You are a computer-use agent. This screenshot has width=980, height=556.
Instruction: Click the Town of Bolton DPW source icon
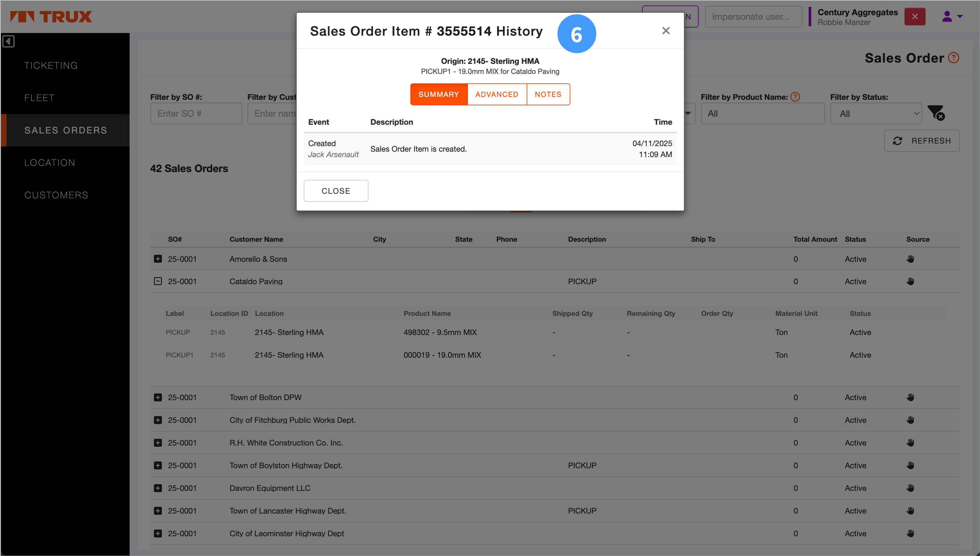[x=910, y=398]
